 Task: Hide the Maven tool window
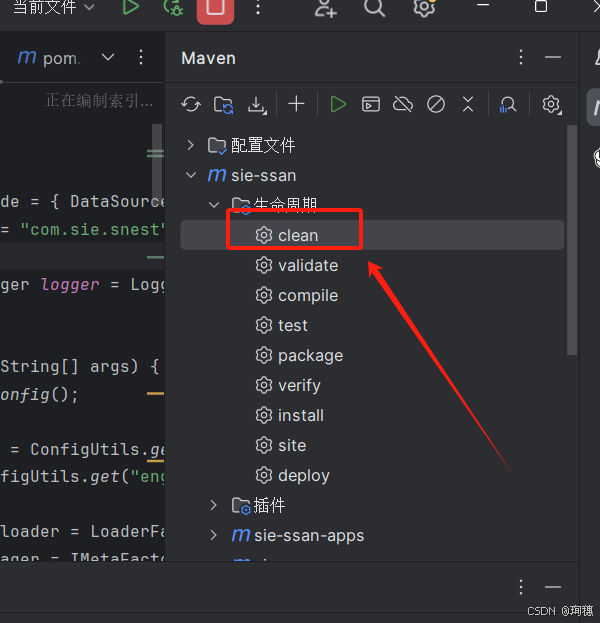click(553, 58)
